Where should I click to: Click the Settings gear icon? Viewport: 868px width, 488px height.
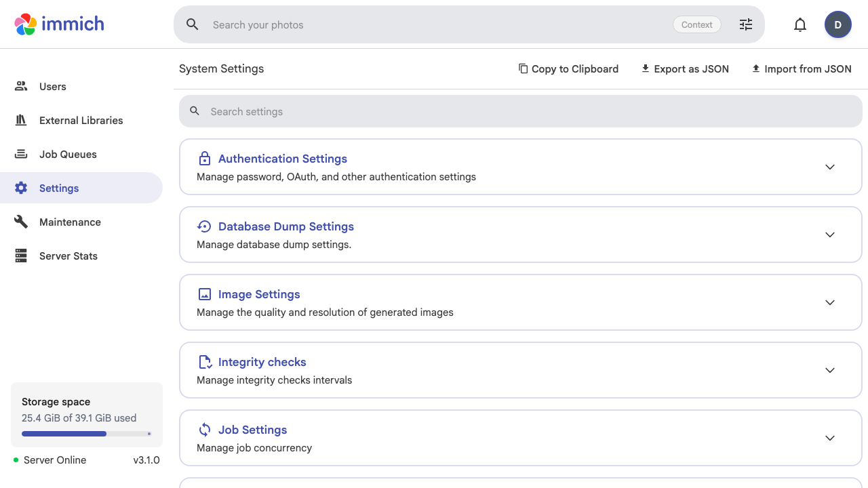(21, 188)
